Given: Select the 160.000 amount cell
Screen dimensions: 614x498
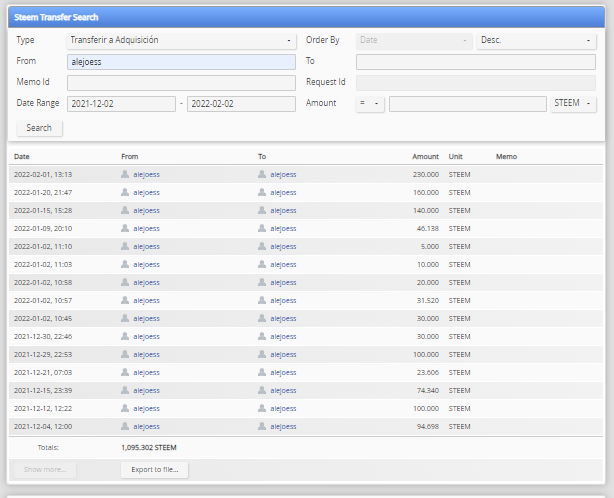Looking at the screenshot, I should [x=426, y=193].
